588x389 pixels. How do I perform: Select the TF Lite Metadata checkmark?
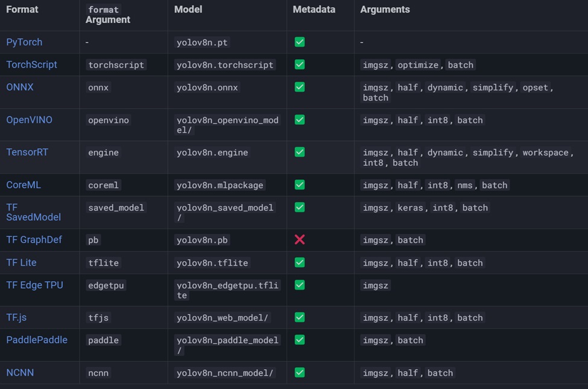click(300, 262)
